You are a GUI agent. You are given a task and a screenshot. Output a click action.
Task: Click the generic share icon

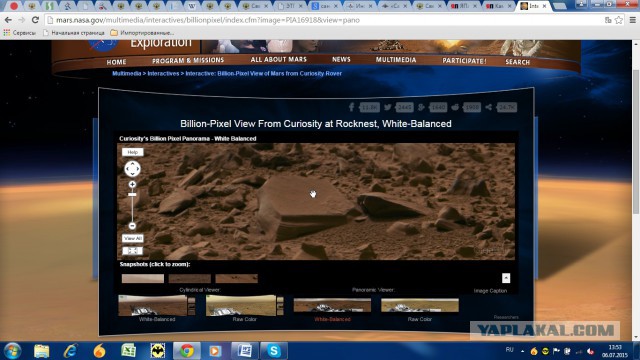click(489, 107)
